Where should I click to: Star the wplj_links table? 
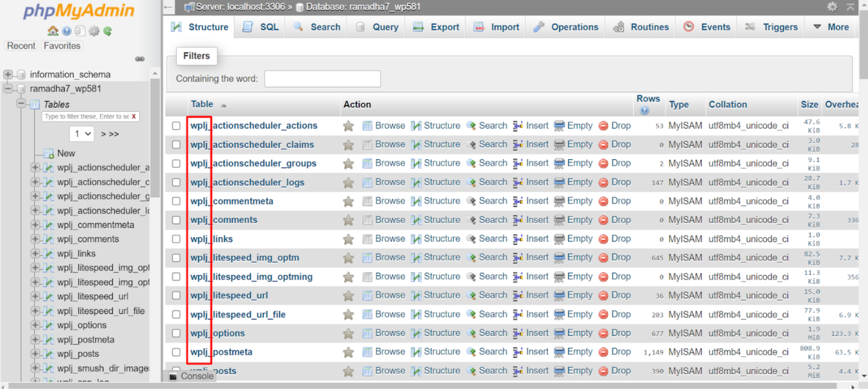coord(348,239)
